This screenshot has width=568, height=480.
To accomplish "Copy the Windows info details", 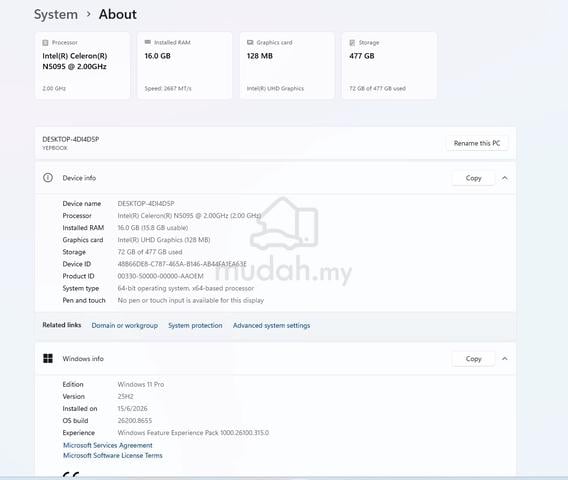I will click(473, 359).
